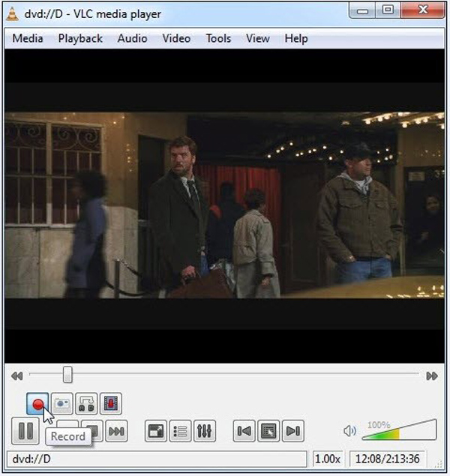Click the 1.00x playback speed indicator
This screenshot has height=476, width=450.
327,459
